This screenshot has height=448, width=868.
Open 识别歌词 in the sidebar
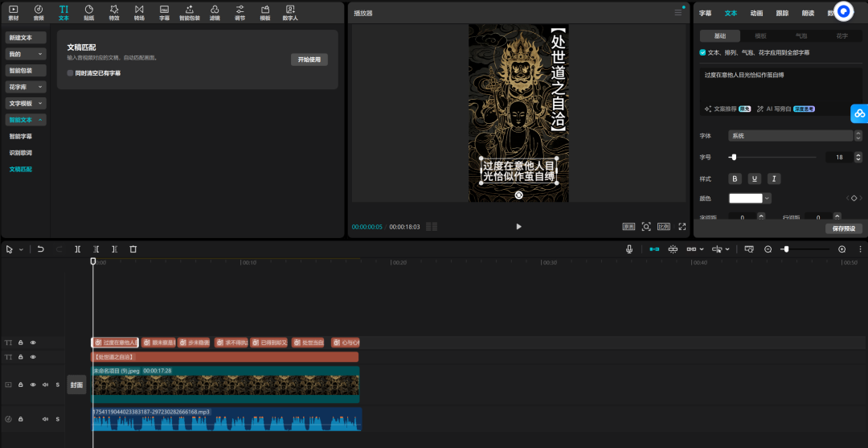[20, 153]
